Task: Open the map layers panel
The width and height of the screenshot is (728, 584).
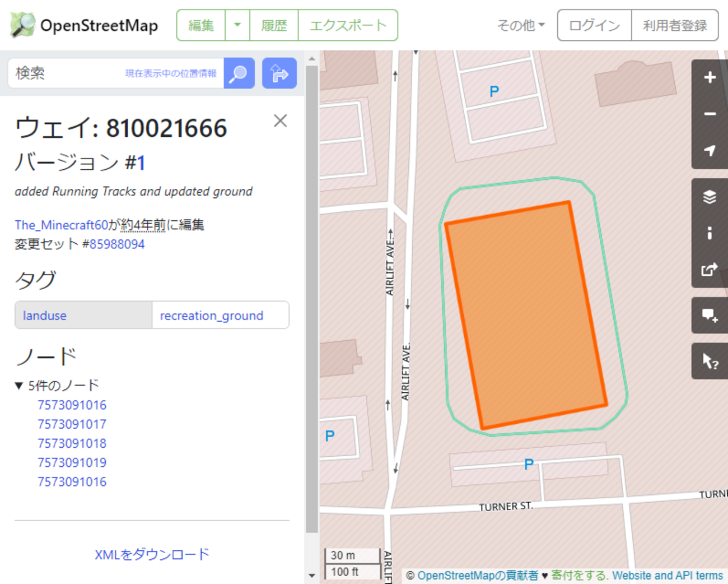Action: point(709,196)
